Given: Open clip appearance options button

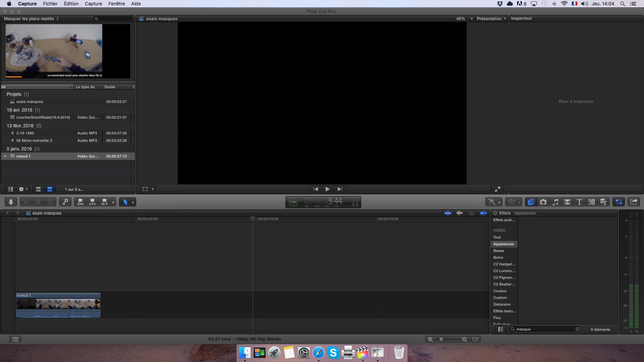Looking at the screenshot, I should point(475,340).
